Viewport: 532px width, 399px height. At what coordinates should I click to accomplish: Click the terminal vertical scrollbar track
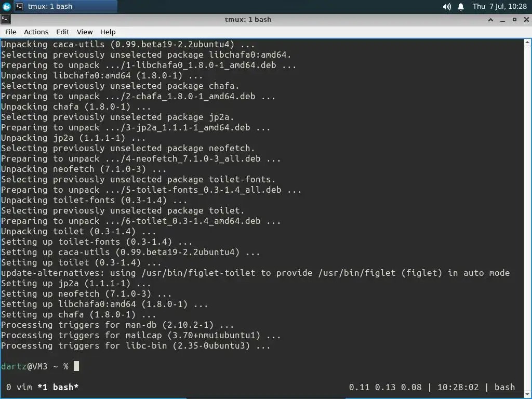(528, 219)
